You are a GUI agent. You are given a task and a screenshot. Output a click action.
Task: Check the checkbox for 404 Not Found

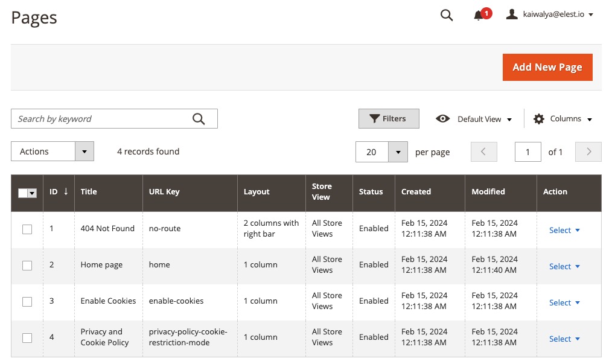(27, 230)
